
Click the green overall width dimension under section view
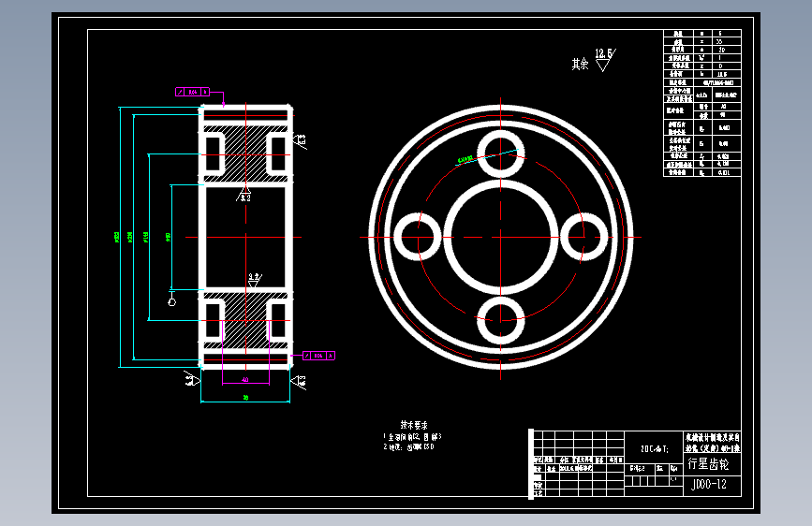[x=245, y=398]
